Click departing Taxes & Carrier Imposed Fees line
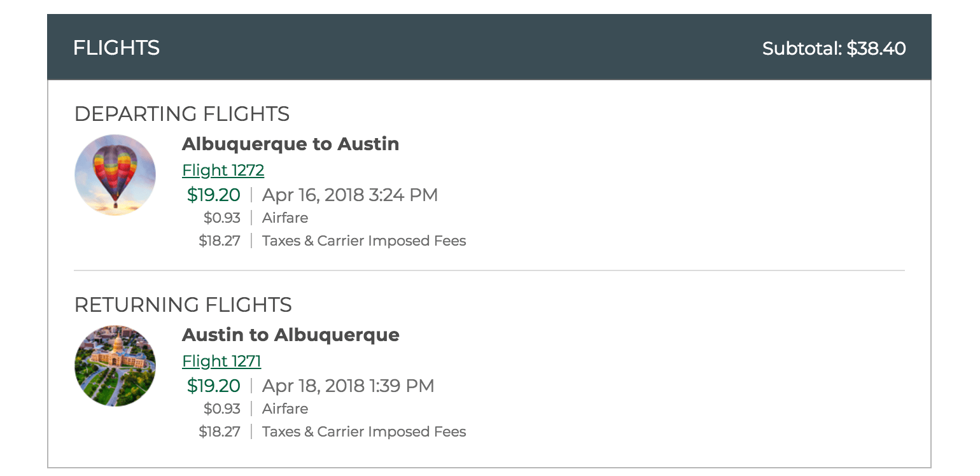The width and height of the screenshot is (980, 476). 364,241
